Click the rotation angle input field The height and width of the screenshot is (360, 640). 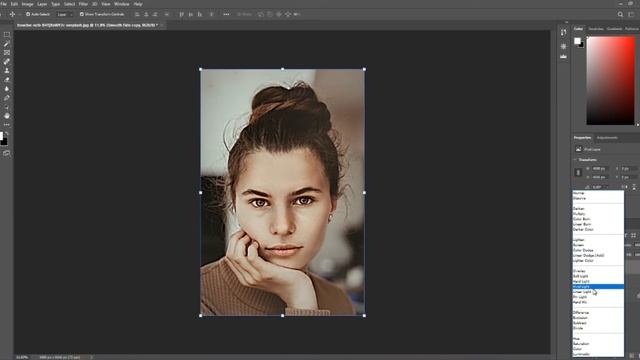(599, 187)
